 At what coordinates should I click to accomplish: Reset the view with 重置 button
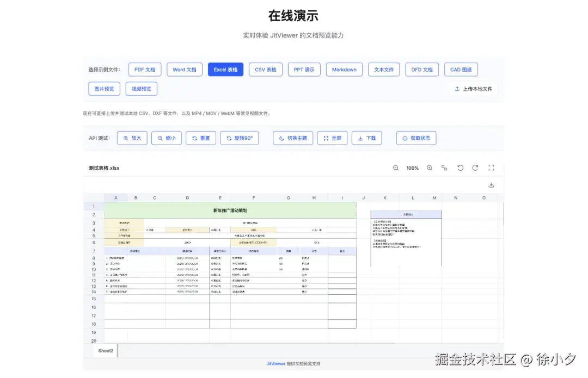201,138
